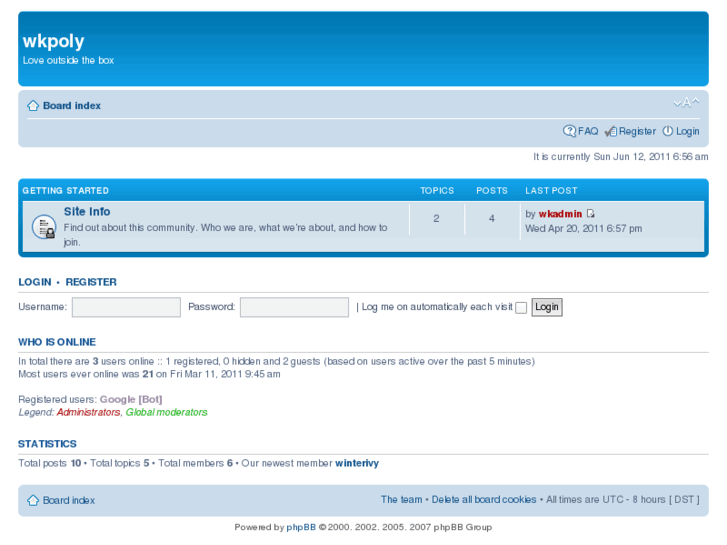The width and height of the screenshot is (727, 545).
Task: Click home icon in the footer bar
Action: [33, 500]
